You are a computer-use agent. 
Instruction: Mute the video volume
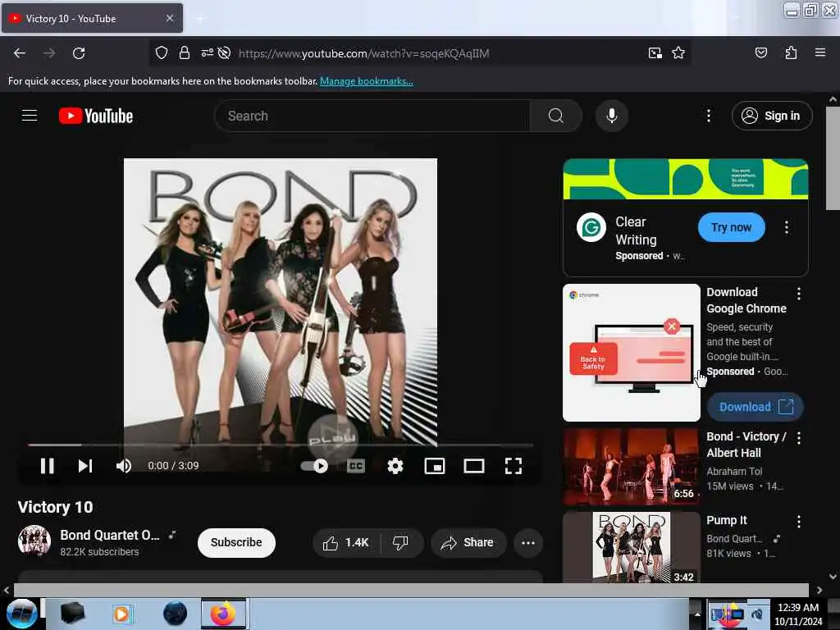click(x=124, y=466)
